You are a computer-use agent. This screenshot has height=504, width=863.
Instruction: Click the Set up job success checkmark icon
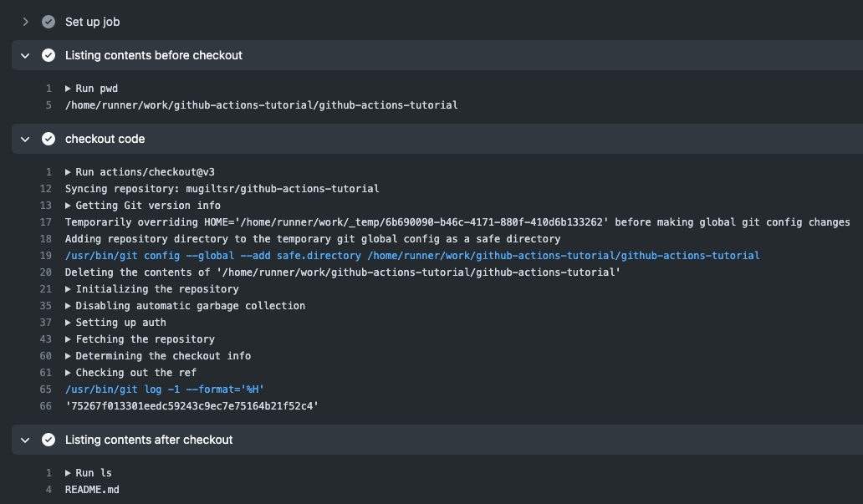pos(49,22)
